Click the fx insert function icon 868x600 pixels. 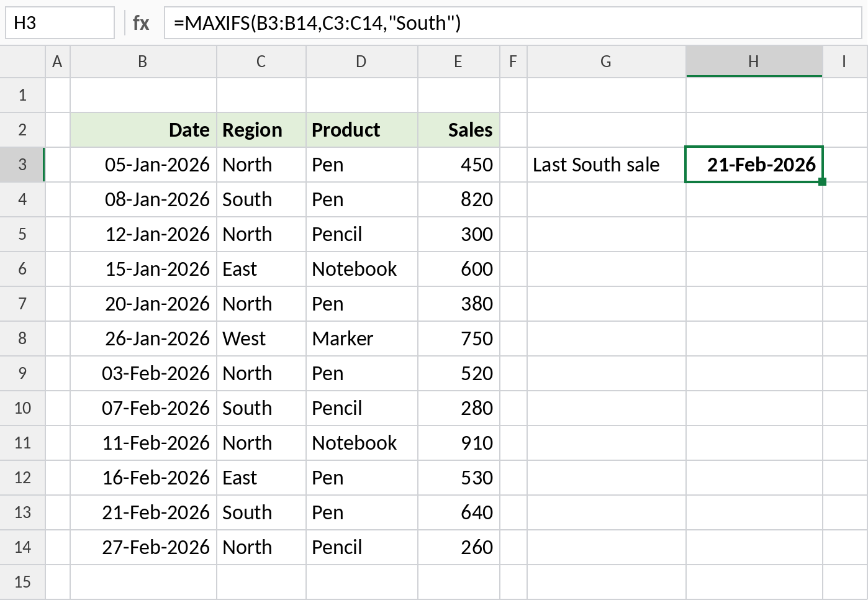(141, 23)
